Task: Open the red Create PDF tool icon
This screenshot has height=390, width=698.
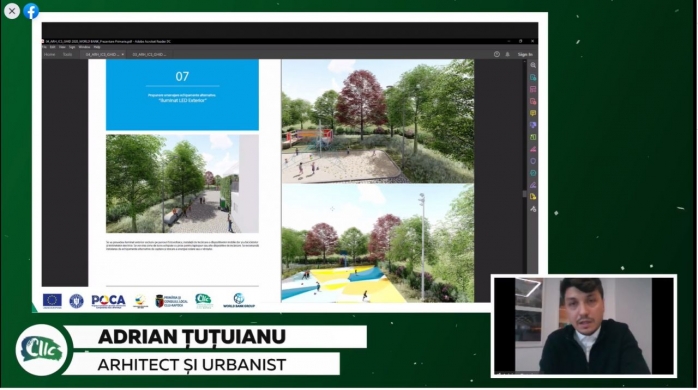Action: [533, 102]
